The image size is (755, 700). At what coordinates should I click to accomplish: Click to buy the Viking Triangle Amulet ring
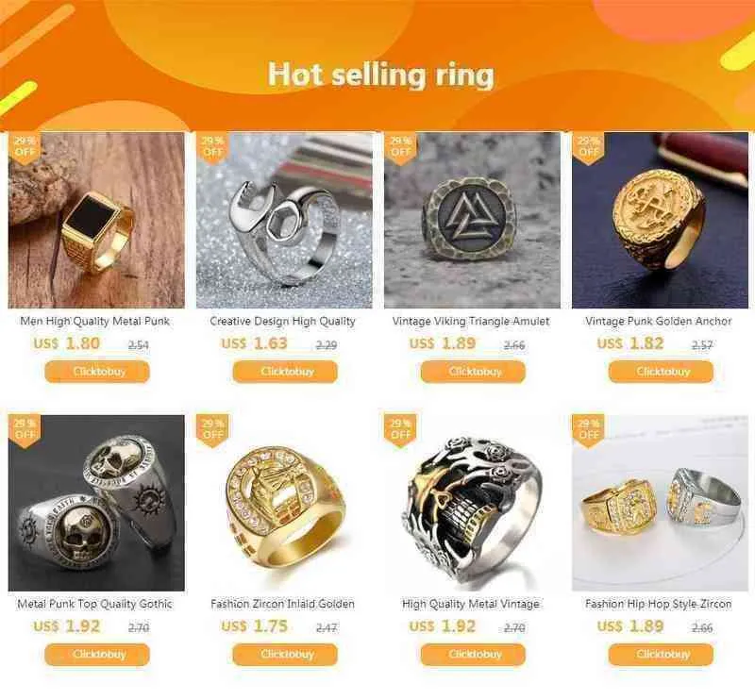pos(473,372)
